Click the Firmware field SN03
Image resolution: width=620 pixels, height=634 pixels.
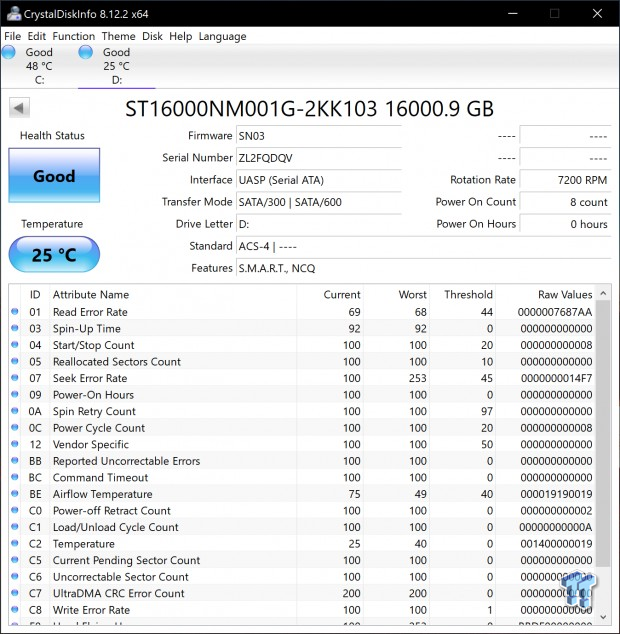click(x=319, y=136)
